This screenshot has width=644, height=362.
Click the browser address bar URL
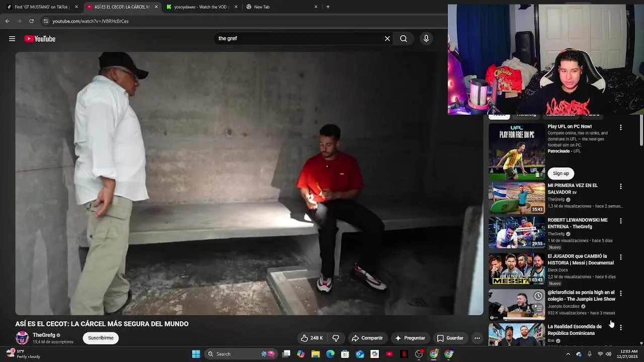(91, 21)
